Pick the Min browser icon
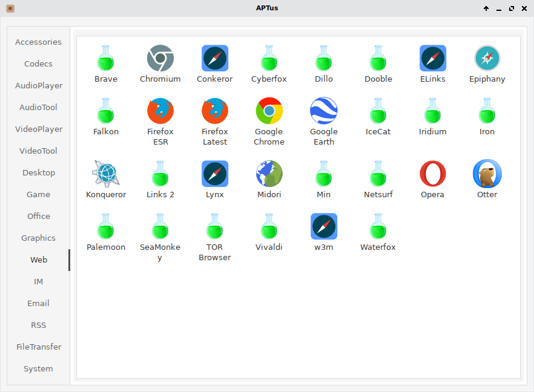 [x=324, y=174]
